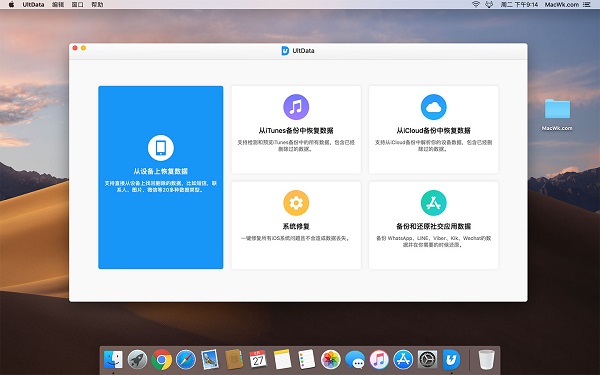Open the 编辑 menu
Image resolution: width=600 pixels, height=375 pixels.
tap(58, 5)
